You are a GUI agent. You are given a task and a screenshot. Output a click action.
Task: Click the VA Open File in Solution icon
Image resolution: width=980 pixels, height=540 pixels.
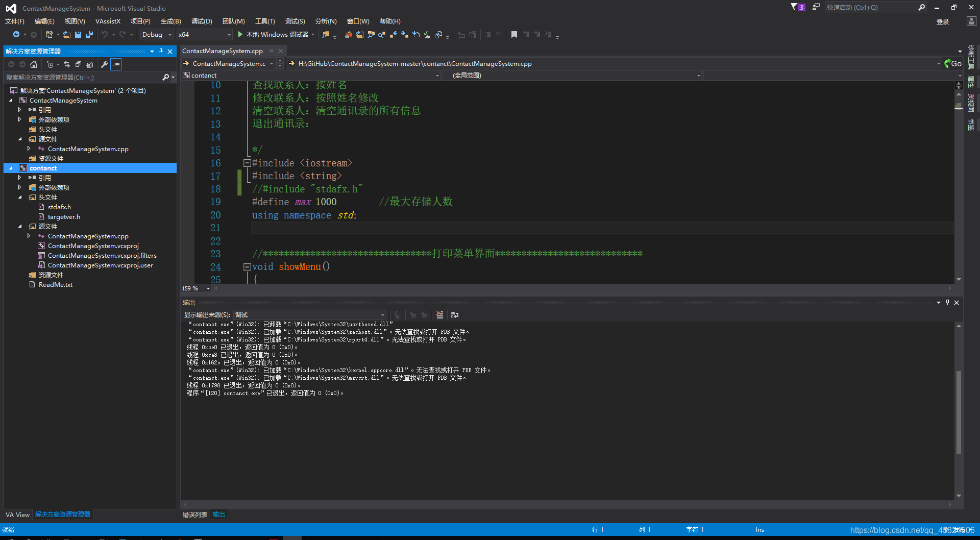(360, 35)
